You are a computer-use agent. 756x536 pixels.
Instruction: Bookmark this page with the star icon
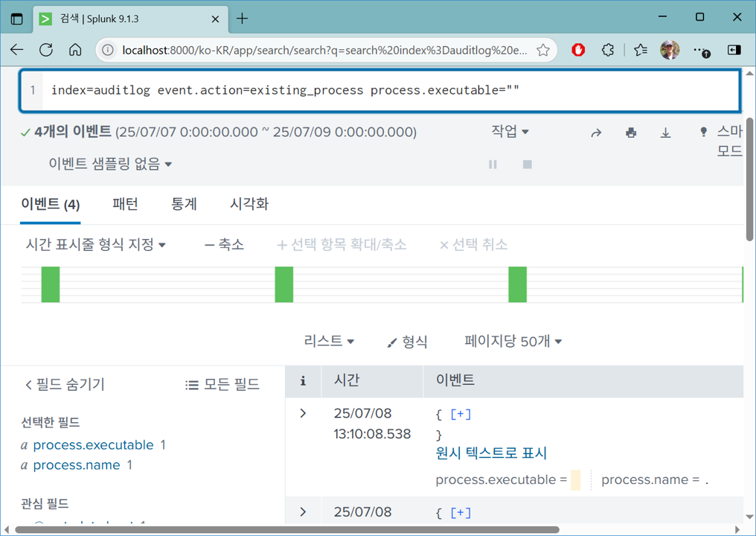(x=543, y=50)
